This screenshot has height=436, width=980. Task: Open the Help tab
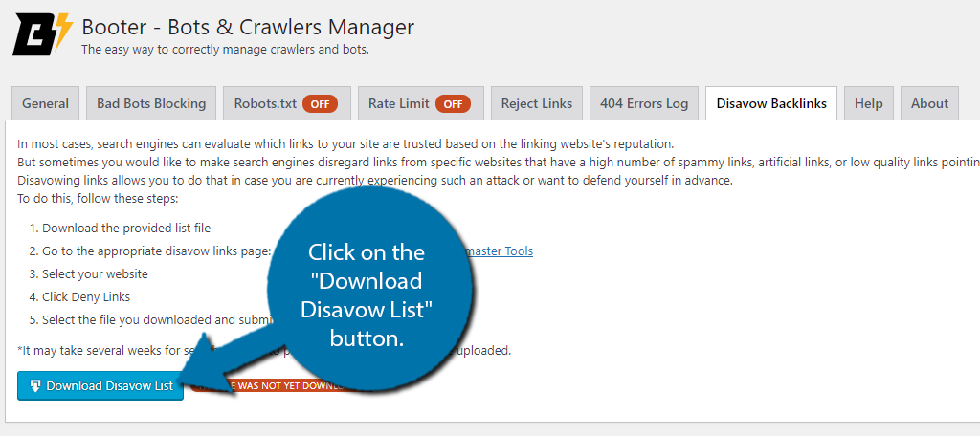coord(869,103)
